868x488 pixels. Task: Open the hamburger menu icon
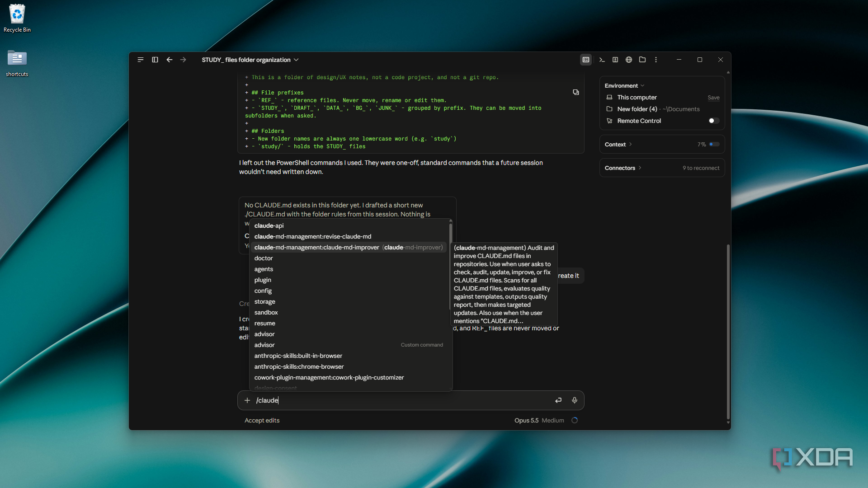141,60
